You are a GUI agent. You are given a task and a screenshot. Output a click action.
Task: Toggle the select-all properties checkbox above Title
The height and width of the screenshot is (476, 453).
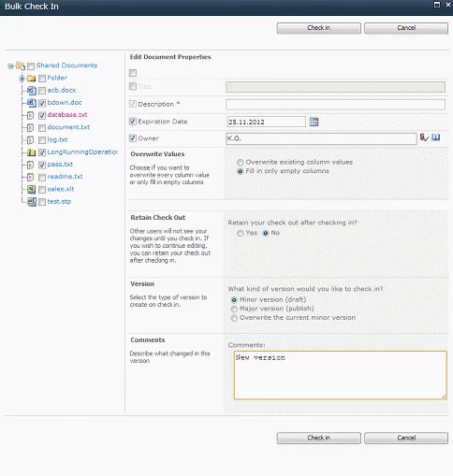pyautogui.click(x=133, y=73)
